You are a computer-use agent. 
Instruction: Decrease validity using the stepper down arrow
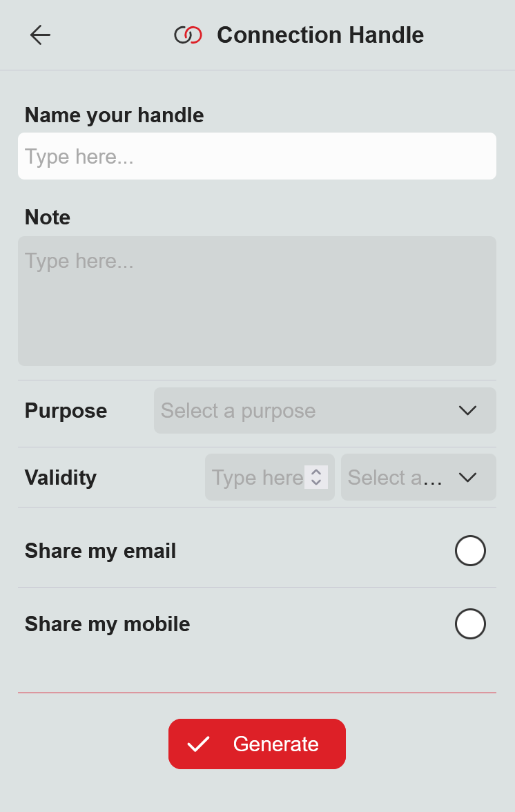pos(316,482)
